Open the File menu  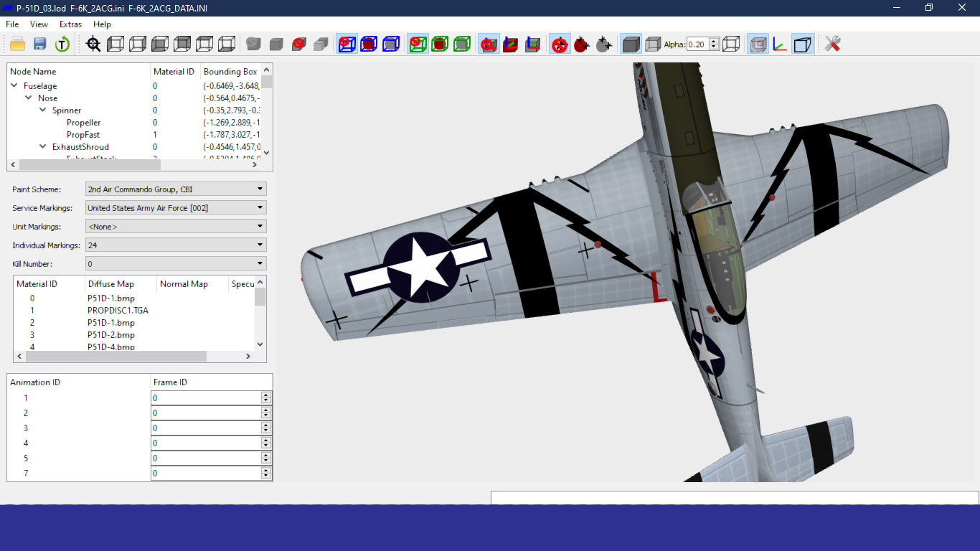(x=12, y=24)
